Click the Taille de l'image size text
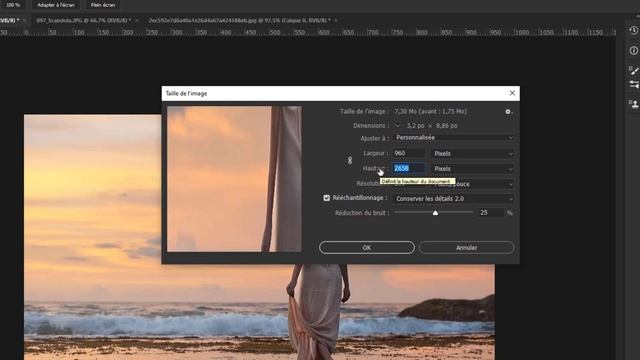This screenshot has height=360, width=640. (x=430, y=111)
